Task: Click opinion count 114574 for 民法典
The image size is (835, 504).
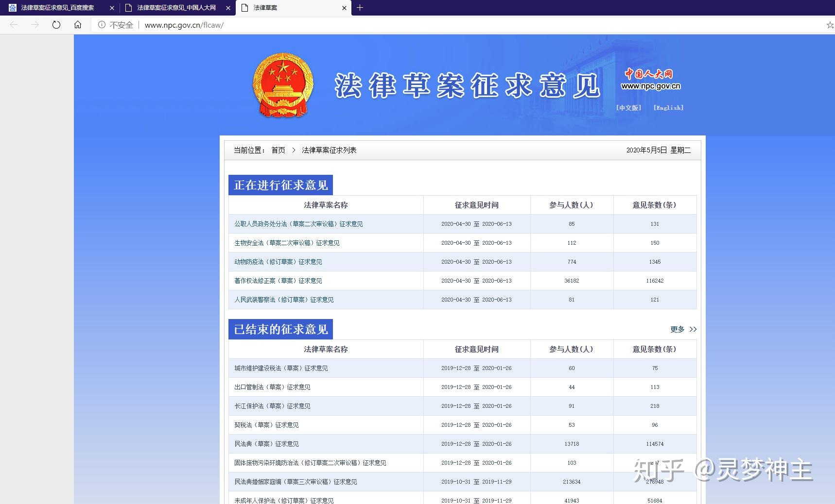Action: pyautogui.click(x=655, y=444)
